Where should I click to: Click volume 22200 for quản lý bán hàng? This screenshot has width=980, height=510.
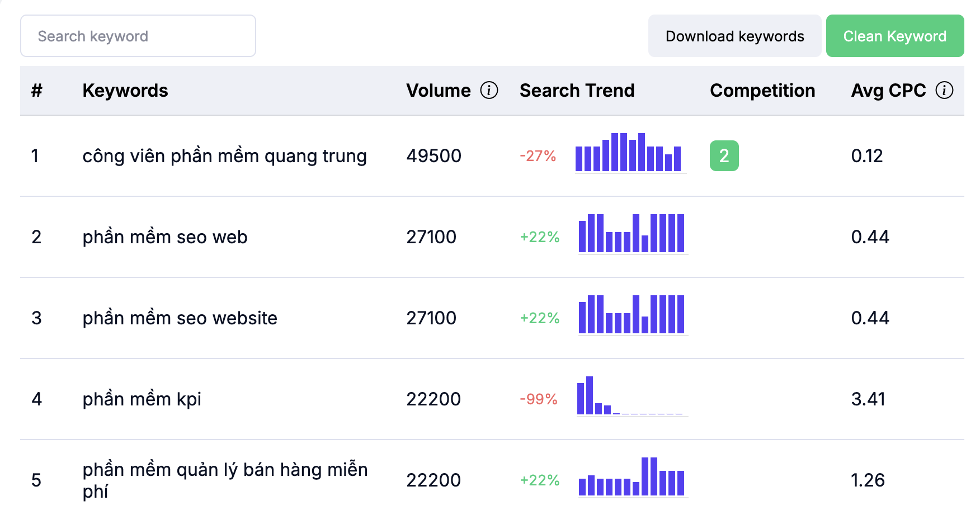coord(434,480)
